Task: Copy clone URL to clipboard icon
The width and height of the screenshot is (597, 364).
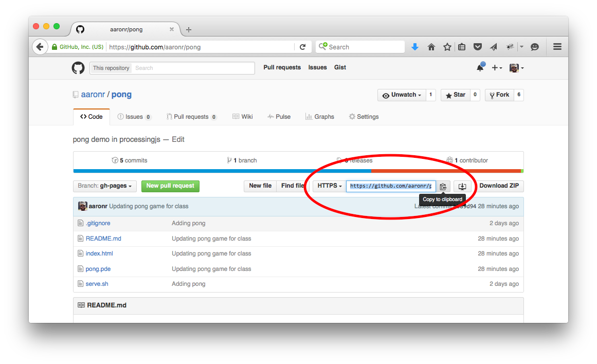Action: point(443,186)
